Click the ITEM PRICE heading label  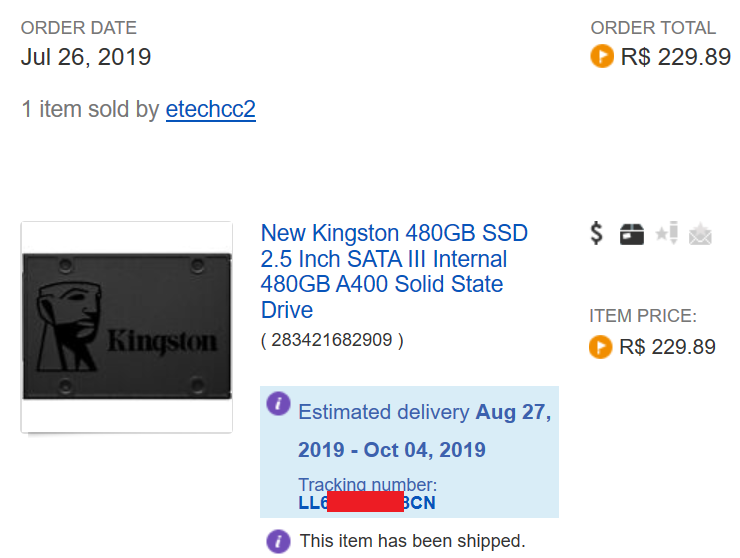(x=643, y=316)
